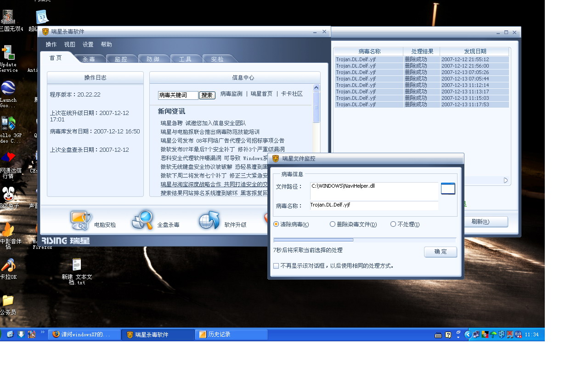The height and width of the screenshot is (368, 588).
Task: Check 不再显示该对话框 checkbox
Action: click(x=276, y=266)
